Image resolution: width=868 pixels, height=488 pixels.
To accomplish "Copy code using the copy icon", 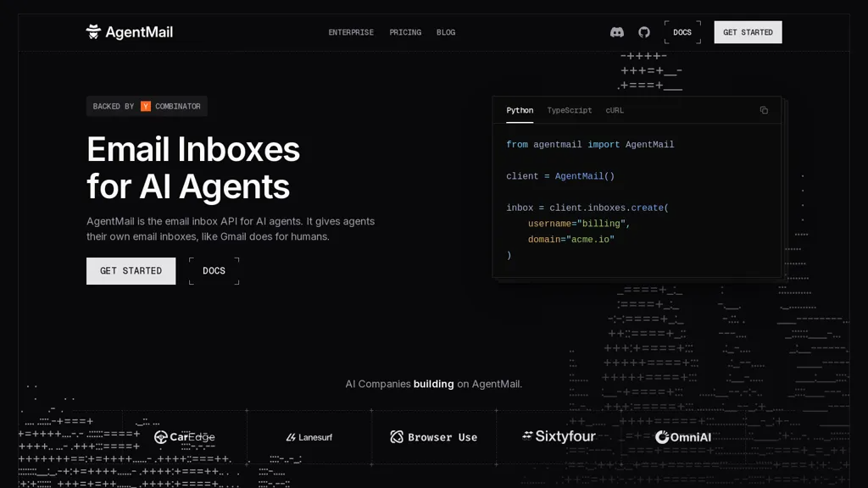I will click(x=764, y=110).
